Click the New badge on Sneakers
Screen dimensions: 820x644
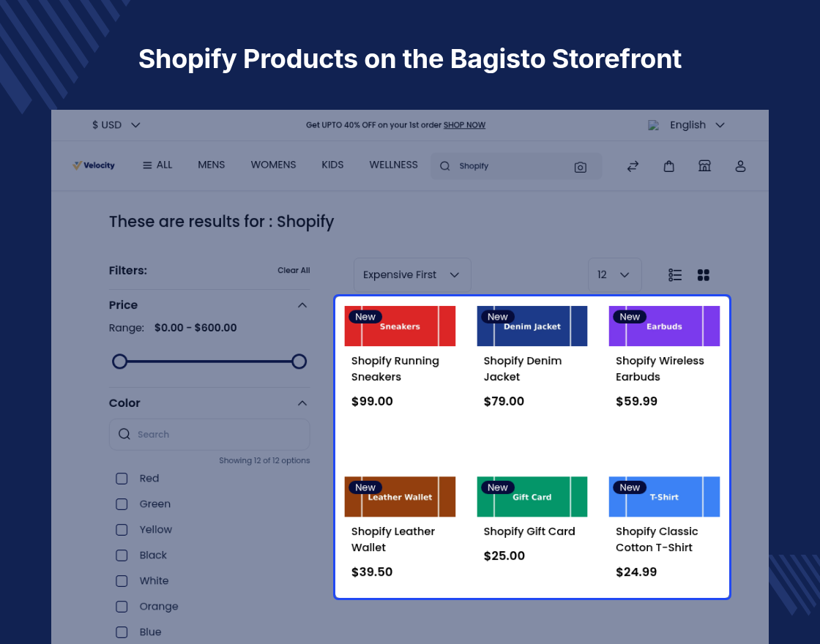(x=365, y=317)
